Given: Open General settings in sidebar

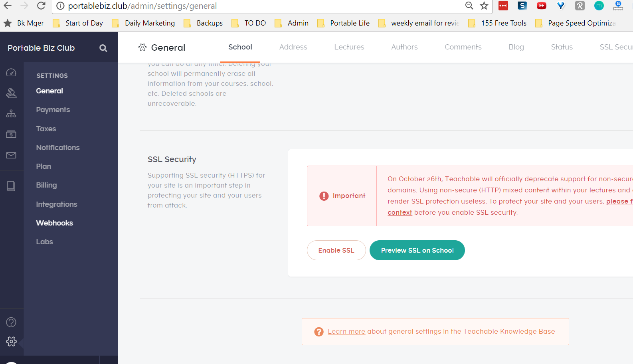Looking at the screenshot, I should (x=49, y=91).
